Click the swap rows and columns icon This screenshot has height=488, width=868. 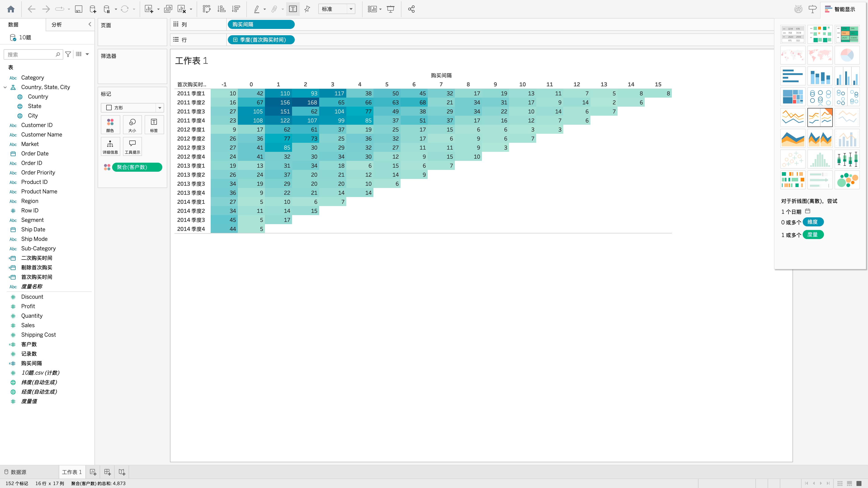point(207,9)
